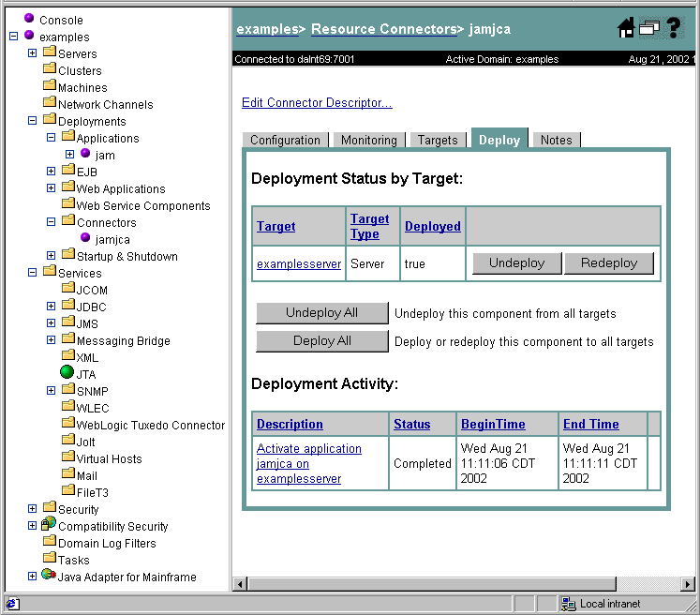700x615 pixels.
Task: Open the Edit Connector Descriptor link
Action: tap(317, 102)
